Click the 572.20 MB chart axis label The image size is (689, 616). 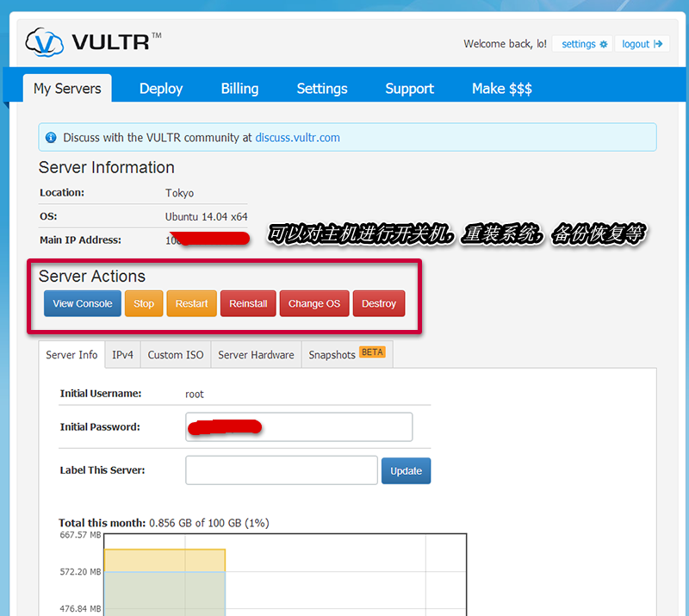[80, 571]
